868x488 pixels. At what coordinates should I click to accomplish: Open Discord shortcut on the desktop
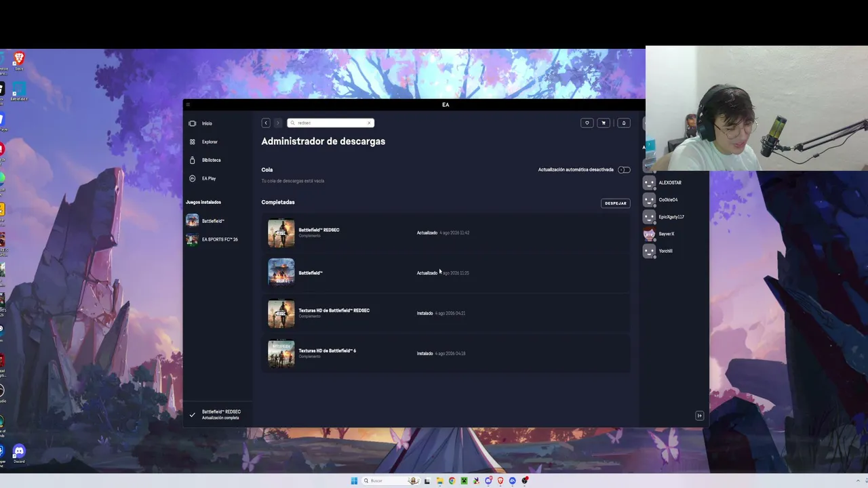point(19,453)
